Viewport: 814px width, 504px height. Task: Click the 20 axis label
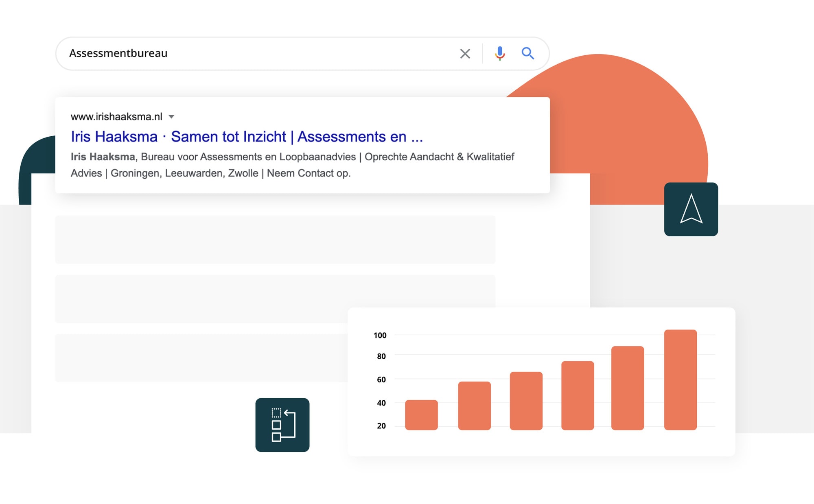tap(381, 426)
